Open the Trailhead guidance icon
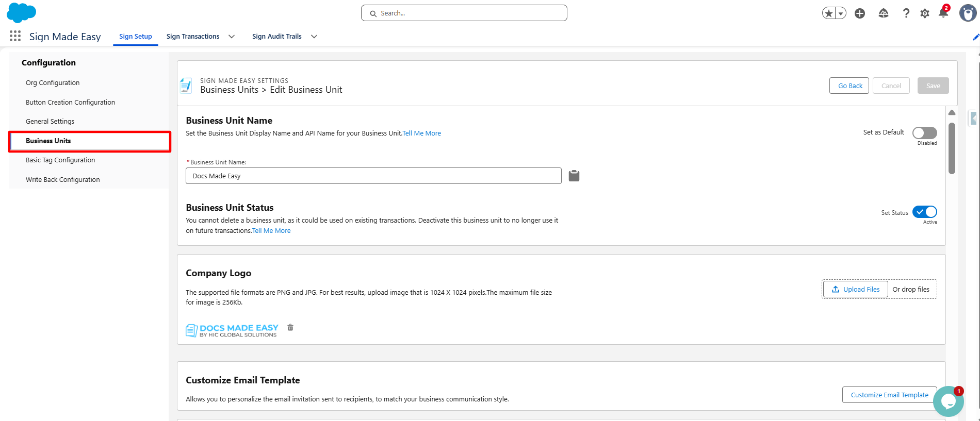Image resolution: width=980 pixels, height=421 pixels. (x=884, y=13)
